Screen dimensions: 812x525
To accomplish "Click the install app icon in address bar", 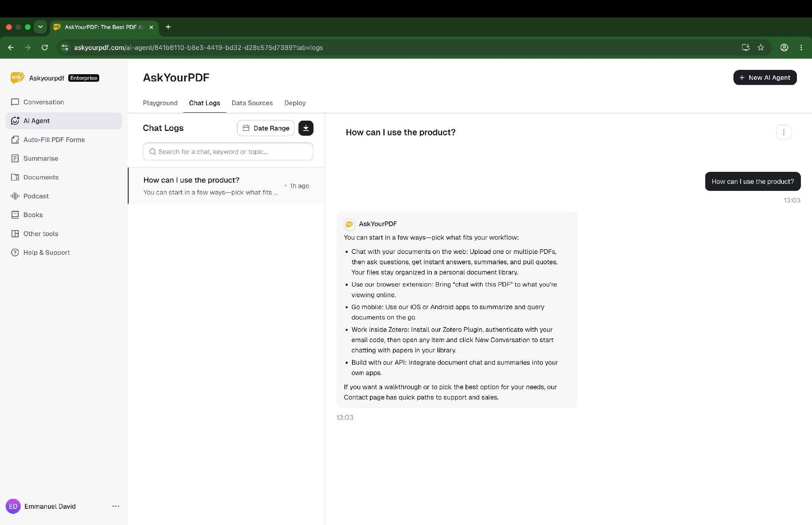I will 746,48.
